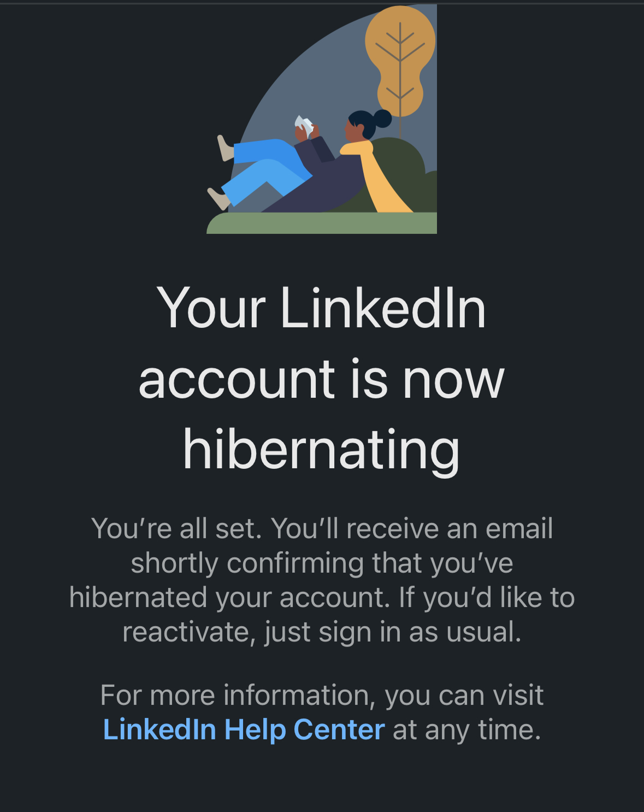
Task: Click the "hibernated your account" text line
Action: coord(229,598)
